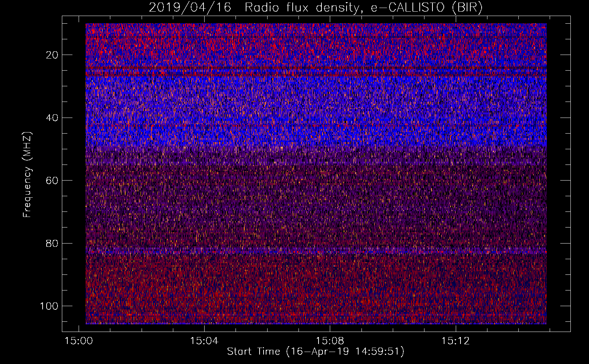The height and width of the screenshot is (364, 589).
Task: Click the 20 MHz frequency tick label
Action: click(x=52, y=55)
